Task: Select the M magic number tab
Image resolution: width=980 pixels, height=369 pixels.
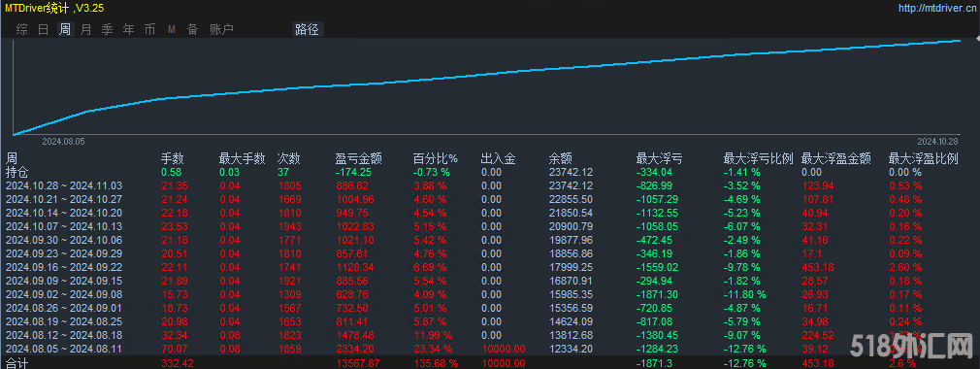Action: [x=171, y=29]
